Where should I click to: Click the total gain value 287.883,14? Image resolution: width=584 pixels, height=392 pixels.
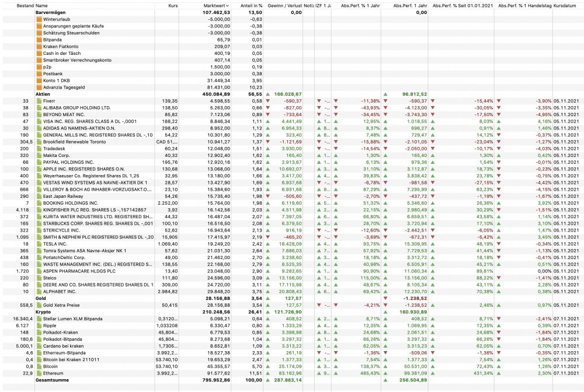pyautogui.click(x=288, y=380)
